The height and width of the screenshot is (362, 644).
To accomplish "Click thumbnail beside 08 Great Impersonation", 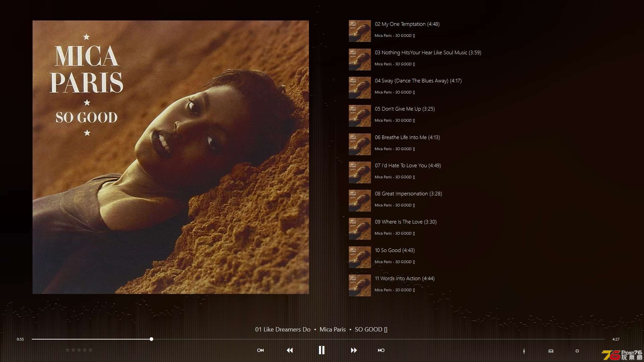I will coord(360,200).
